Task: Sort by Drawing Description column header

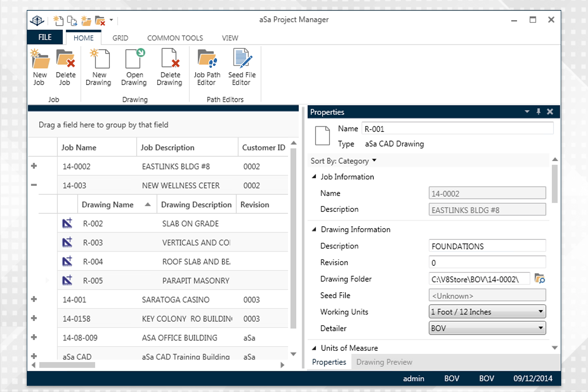Action: coord(196,205)
